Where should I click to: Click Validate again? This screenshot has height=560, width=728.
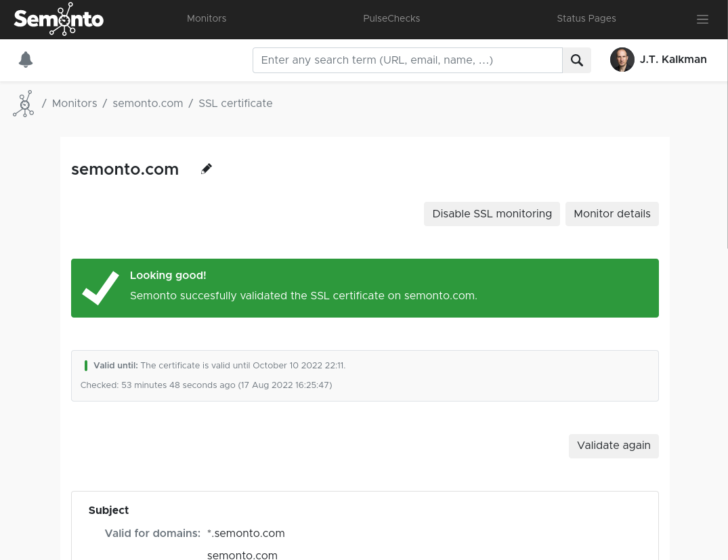coord(614,446)
